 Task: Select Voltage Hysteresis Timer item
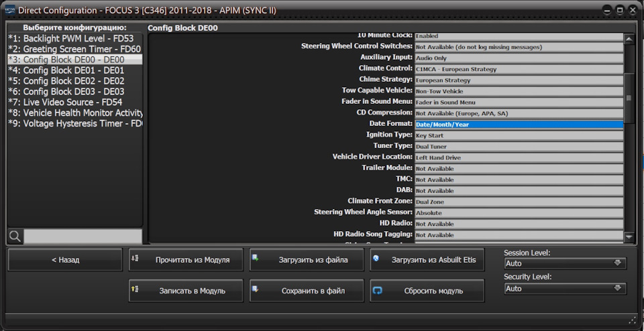(x=75, y=123)
